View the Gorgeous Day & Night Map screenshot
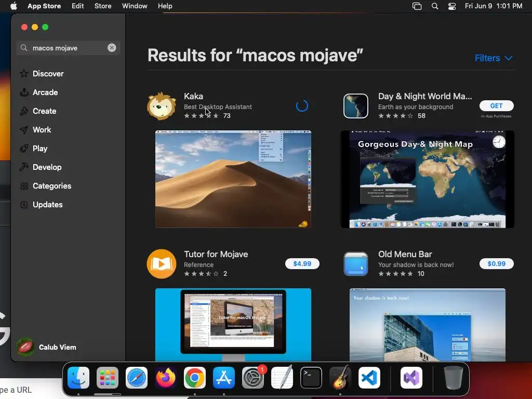Viewport: 532px width, 399px height. point(428,179)
